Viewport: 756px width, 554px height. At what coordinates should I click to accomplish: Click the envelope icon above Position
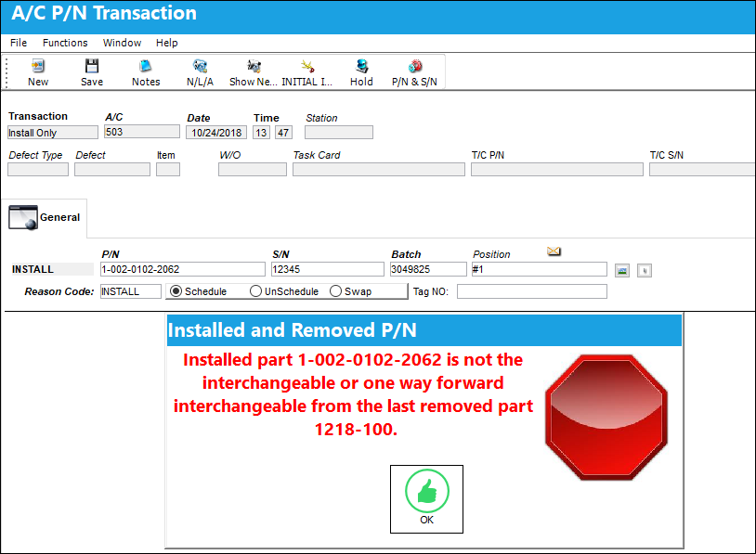coord(554,251)
